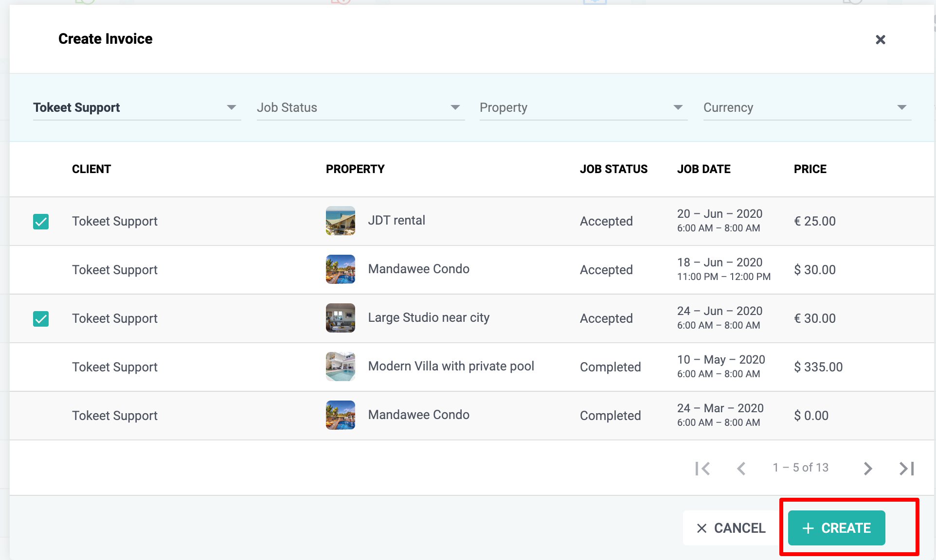Click the 1 – 5 of 13 pagination label
The image size is (936, 560).
(x=801, y=468)
